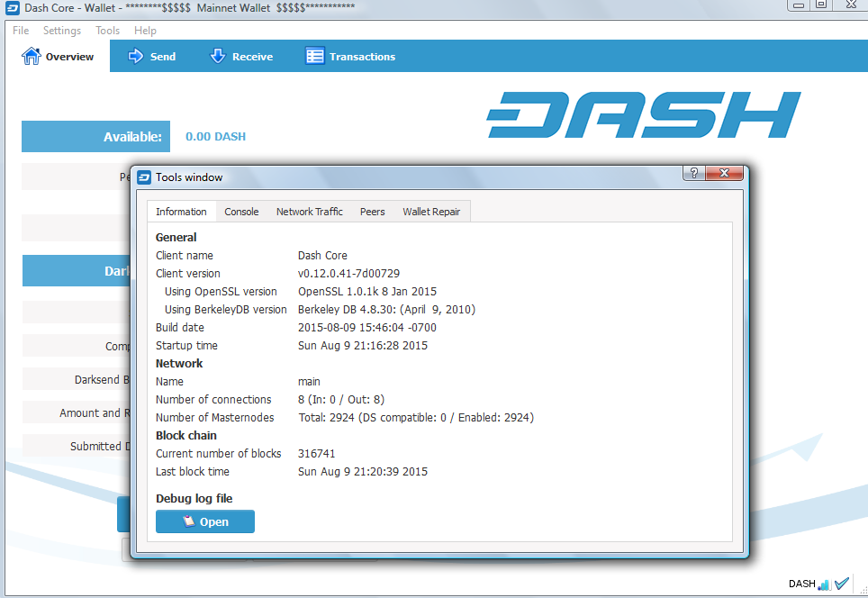Screen dimensions: 868x598
Task: Select the Information tab
Action: (x=181, y=212)
